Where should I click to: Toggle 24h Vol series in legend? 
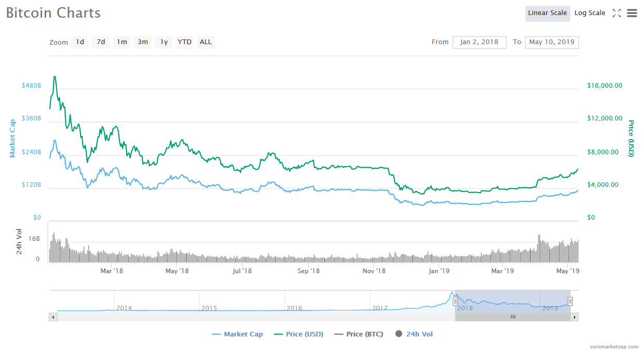414,334
